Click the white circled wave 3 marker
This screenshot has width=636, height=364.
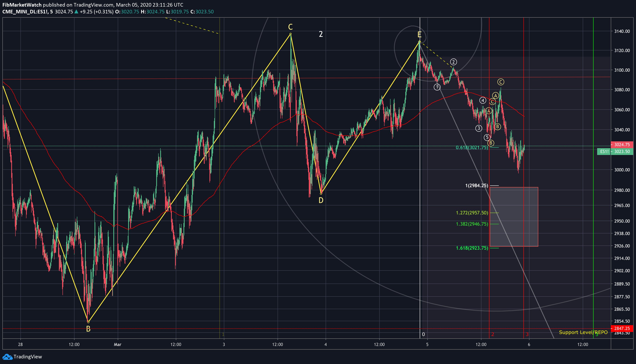pyautogui.click(x=478, y=128)
